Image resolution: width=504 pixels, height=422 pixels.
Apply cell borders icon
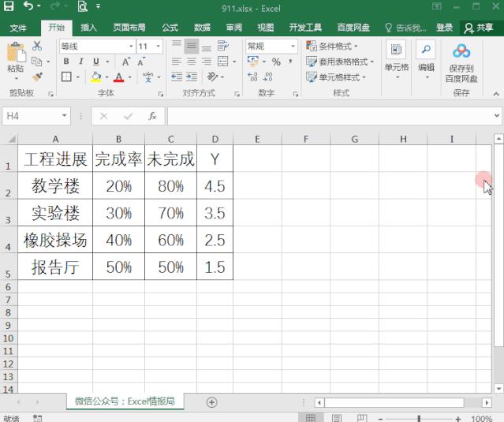[x=66, y=77]
